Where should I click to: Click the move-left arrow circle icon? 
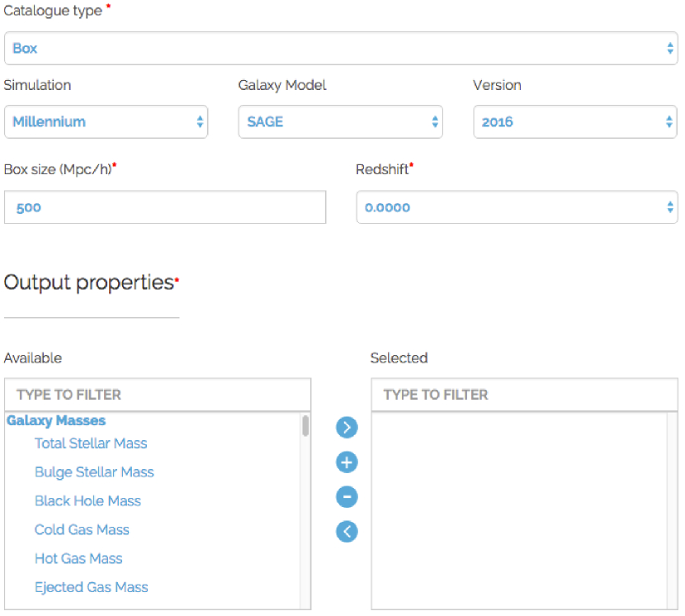coord(347,532)
